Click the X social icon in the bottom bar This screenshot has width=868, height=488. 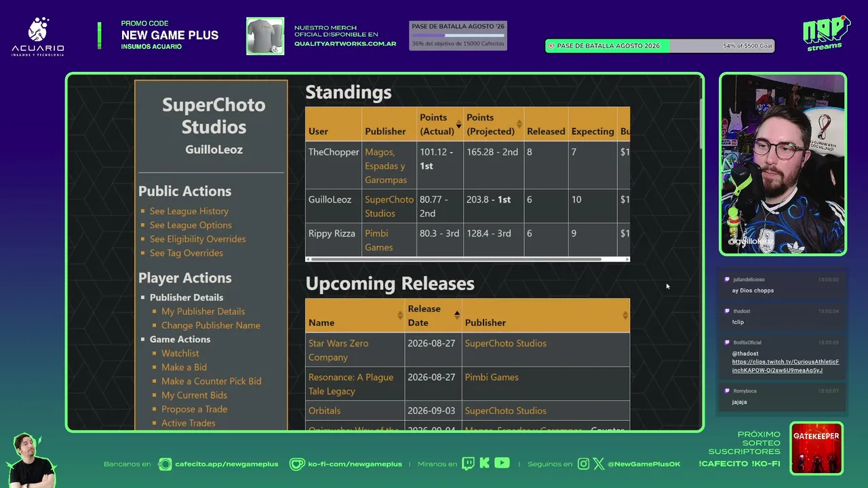click(x=598, y=464)
